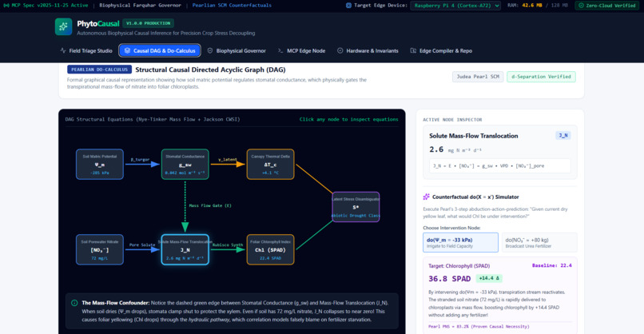
Task: Click the Rubisco Synth edge label
Action: tap(228, 245)
